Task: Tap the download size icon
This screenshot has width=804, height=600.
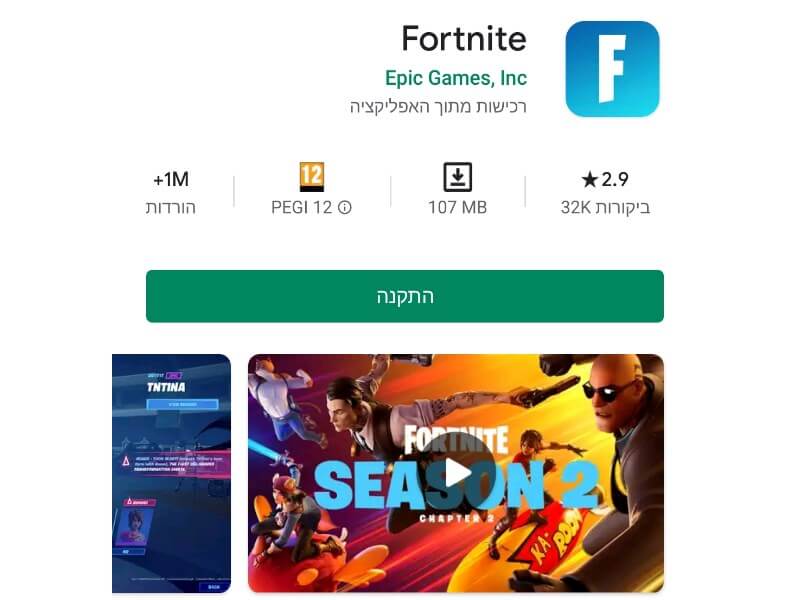Action: point(457,177)
